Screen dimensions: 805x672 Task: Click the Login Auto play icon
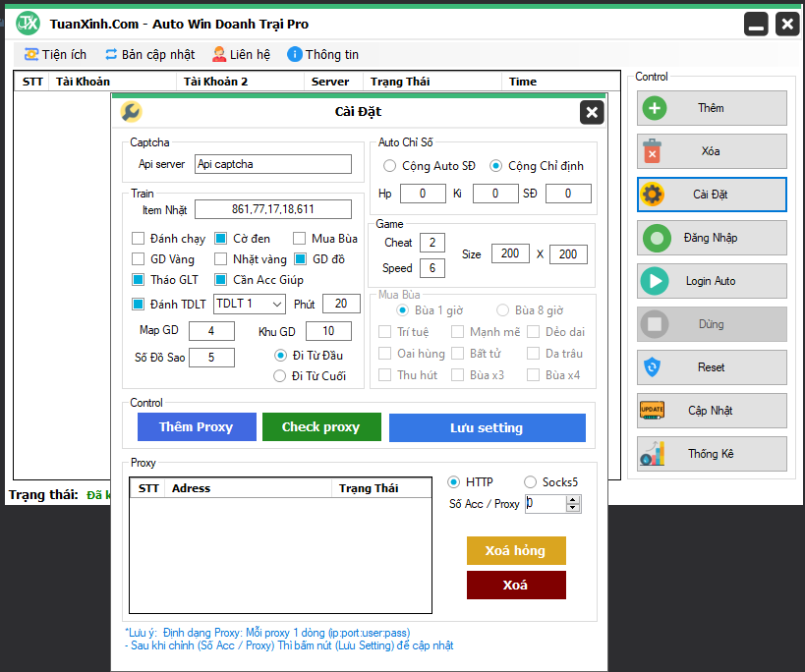(x=654, y=281)
